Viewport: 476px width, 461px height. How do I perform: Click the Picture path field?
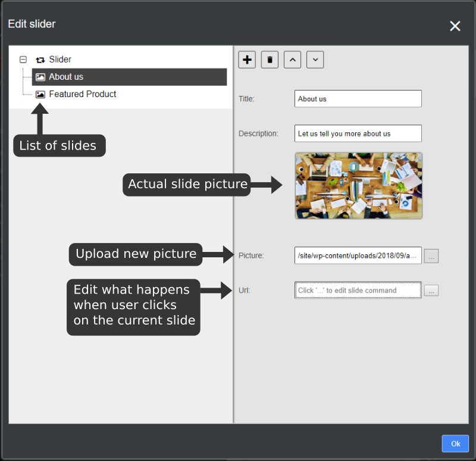[358, 256]
